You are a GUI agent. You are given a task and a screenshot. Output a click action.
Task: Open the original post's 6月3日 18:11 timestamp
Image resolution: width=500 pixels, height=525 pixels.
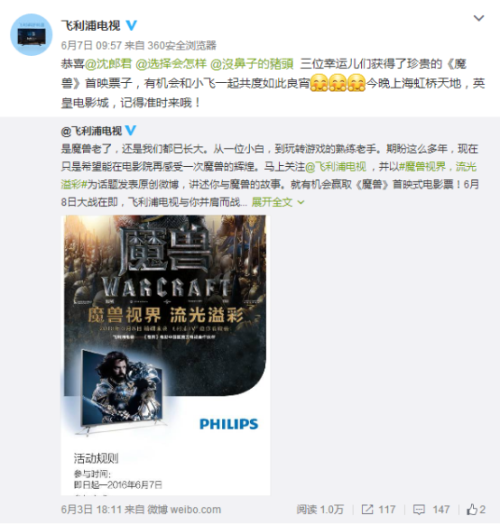click(x=91, y=509)
